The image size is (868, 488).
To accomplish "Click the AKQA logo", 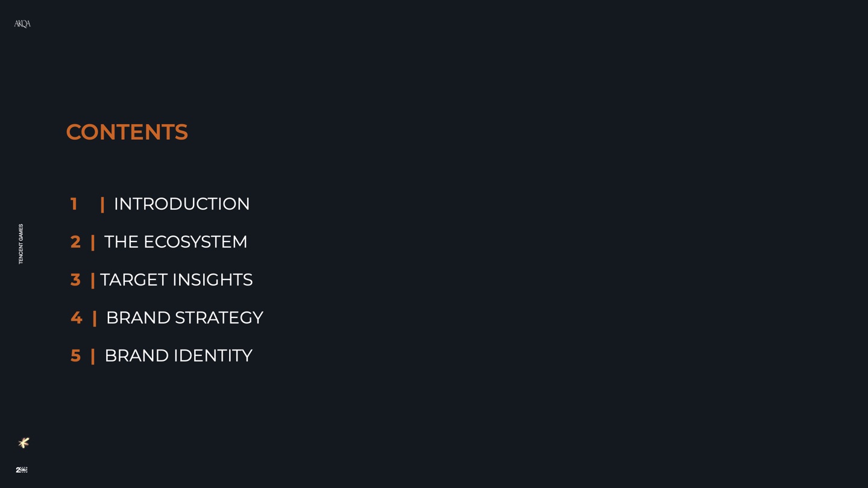I will coord(22,24).
